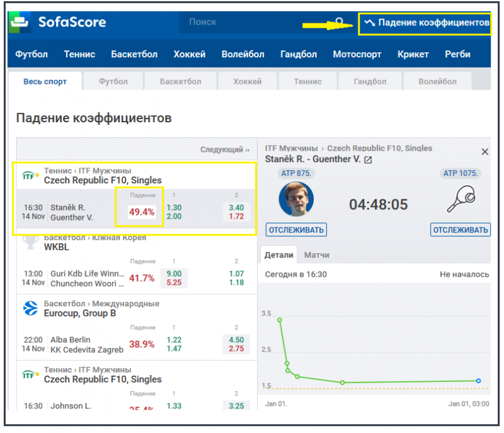Click the ATP 875. ranking badge

[296, 173]
